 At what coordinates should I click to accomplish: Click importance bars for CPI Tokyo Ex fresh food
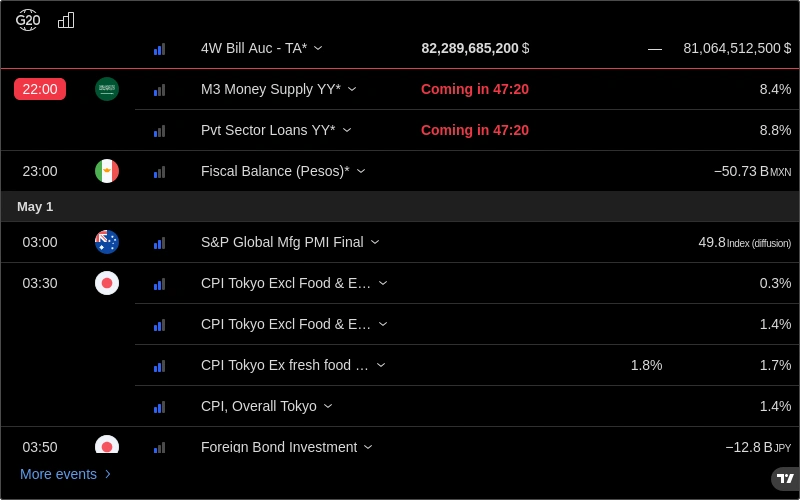click(x=159, y=366)
